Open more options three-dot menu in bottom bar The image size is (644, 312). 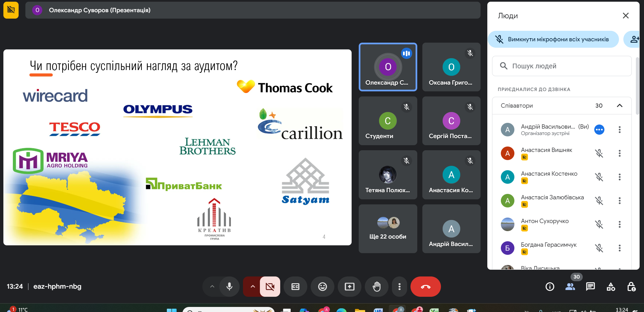[400, 287]
